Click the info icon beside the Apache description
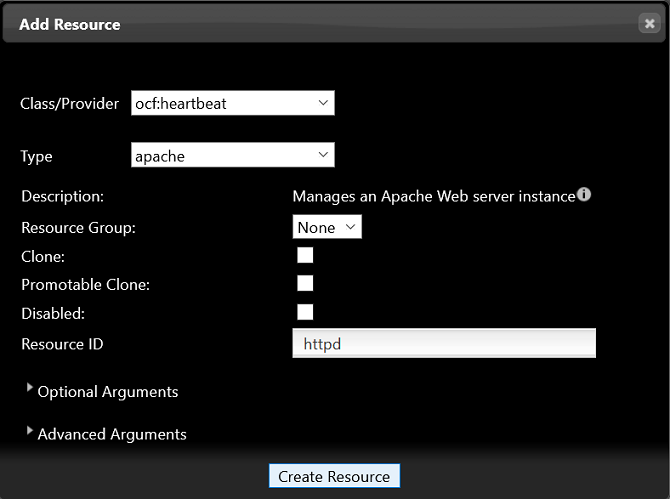Viewport: 670px width, 499px height. point(584,195)
